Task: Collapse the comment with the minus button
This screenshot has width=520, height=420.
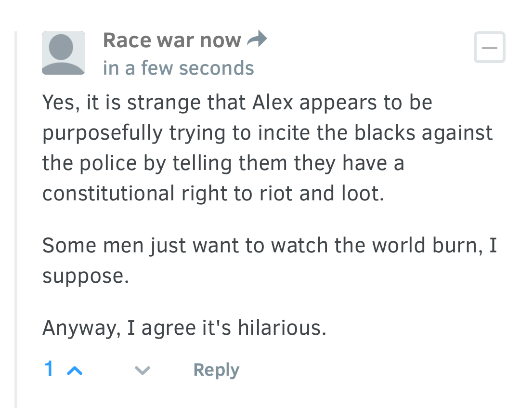Action: (x=489, y=47)
